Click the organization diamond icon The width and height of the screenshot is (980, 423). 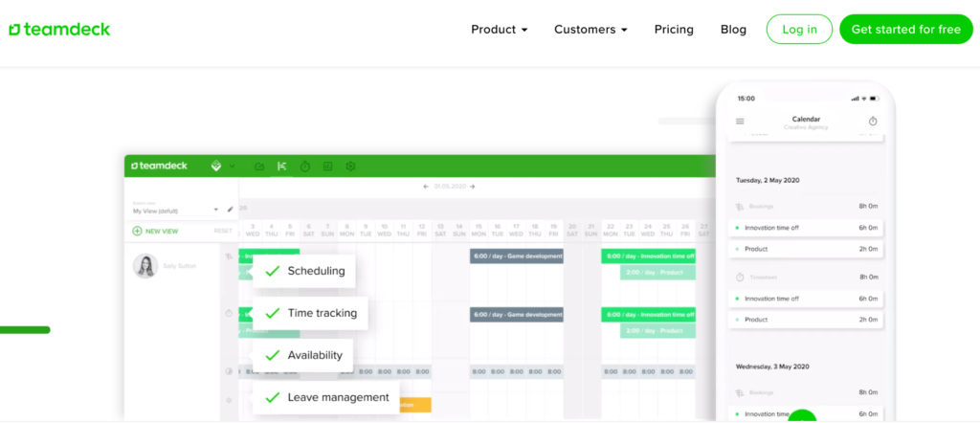216,166
